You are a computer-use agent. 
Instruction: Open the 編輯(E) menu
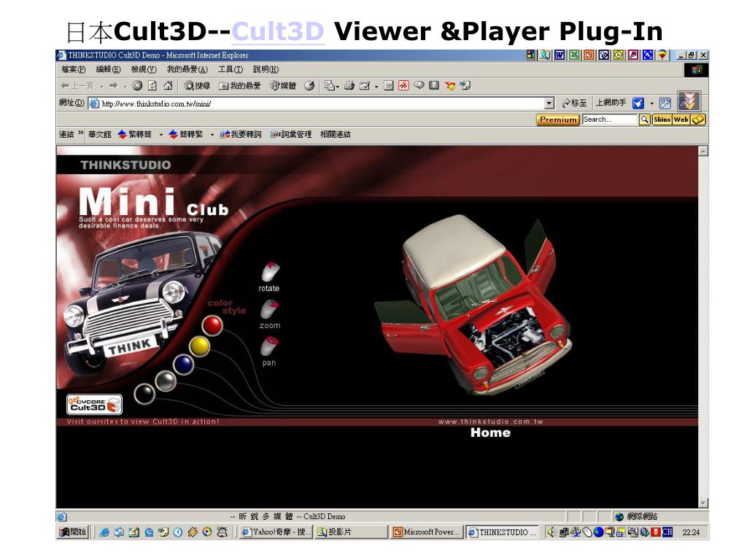108,69
